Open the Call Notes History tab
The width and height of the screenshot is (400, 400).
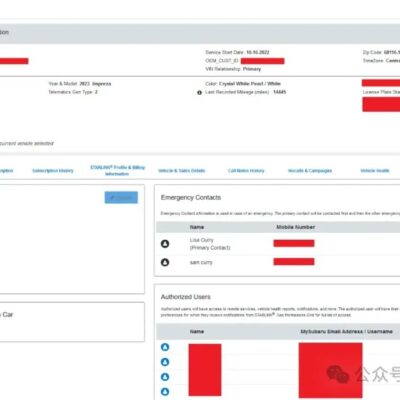pos(246,171)
